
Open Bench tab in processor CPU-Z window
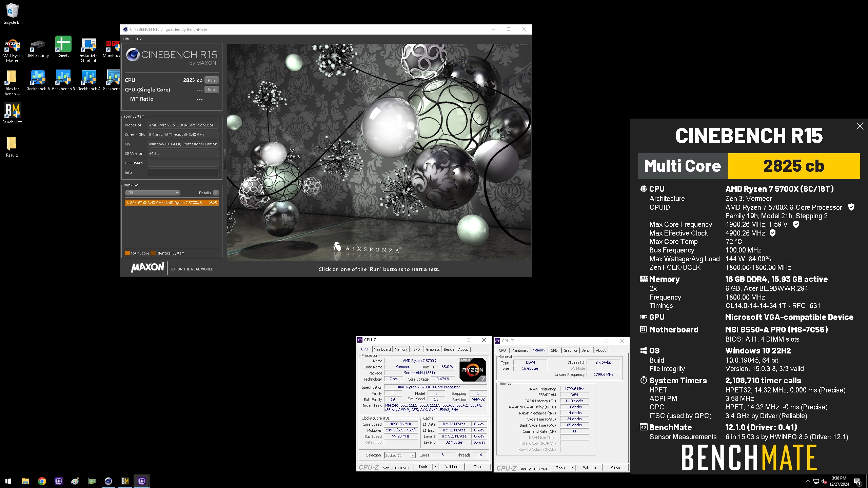[449, 349]
